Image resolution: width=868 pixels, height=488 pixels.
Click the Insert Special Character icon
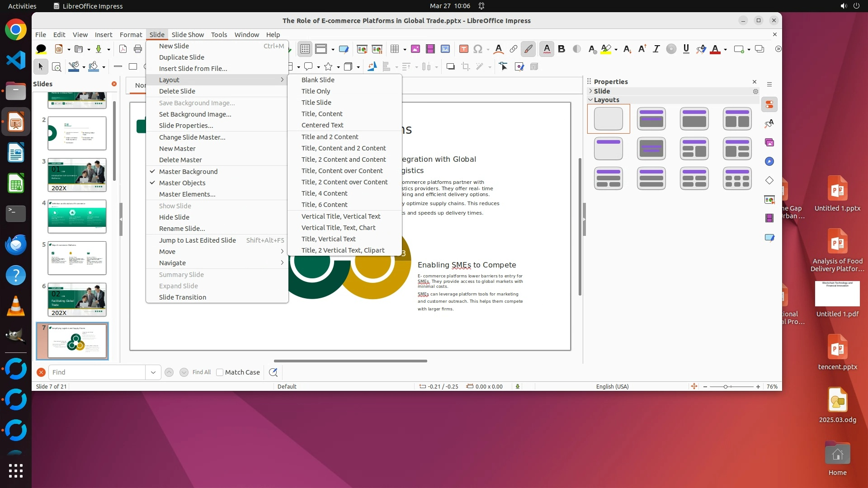[477, 49]
